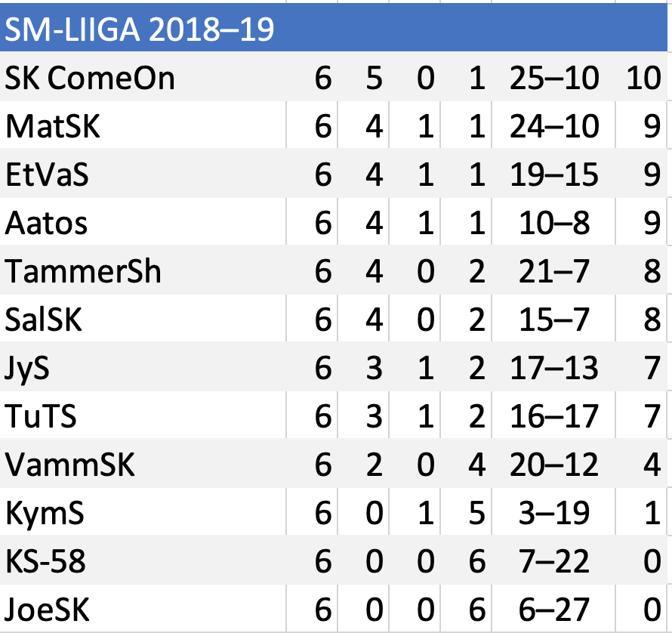The width and height of the screenshot is (672, 633).
Task: Click the SK ComeOn team name cell
Action: tap(90, 78)
